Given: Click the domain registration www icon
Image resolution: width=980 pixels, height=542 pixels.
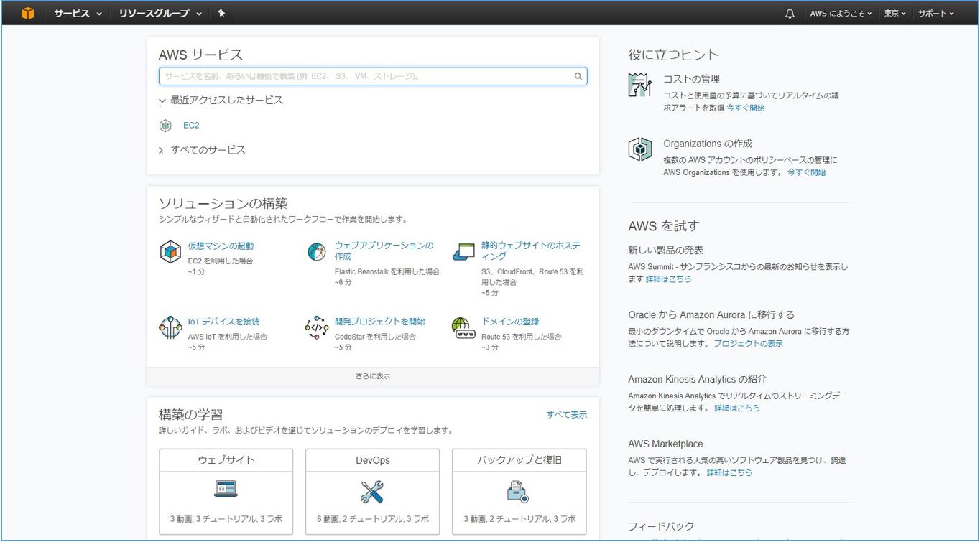Looking at the screenshot, I should [x=463, y=328].
